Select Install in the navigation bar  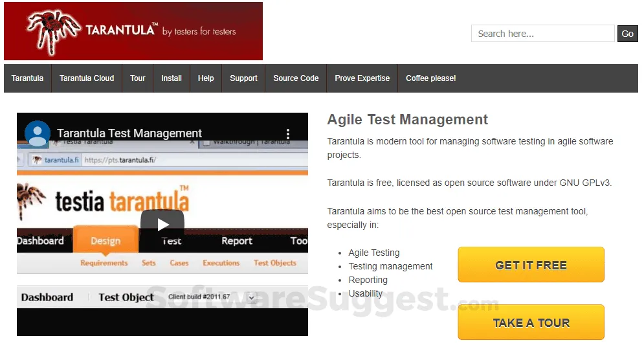[172, 78]
